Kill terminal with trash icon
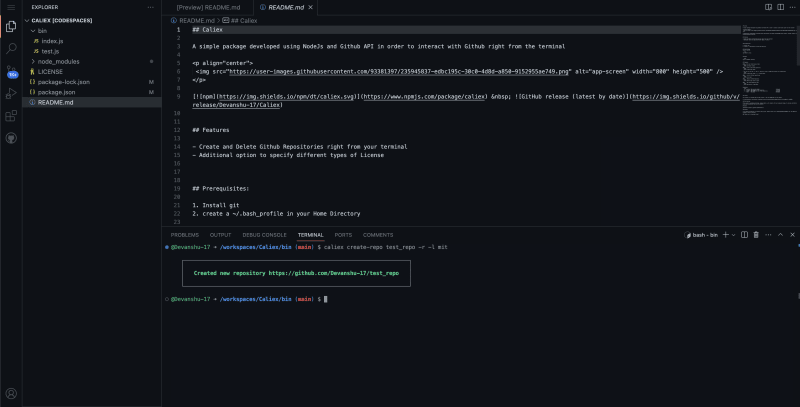Screen dimensions: 800x407 [x=756, y=235]
